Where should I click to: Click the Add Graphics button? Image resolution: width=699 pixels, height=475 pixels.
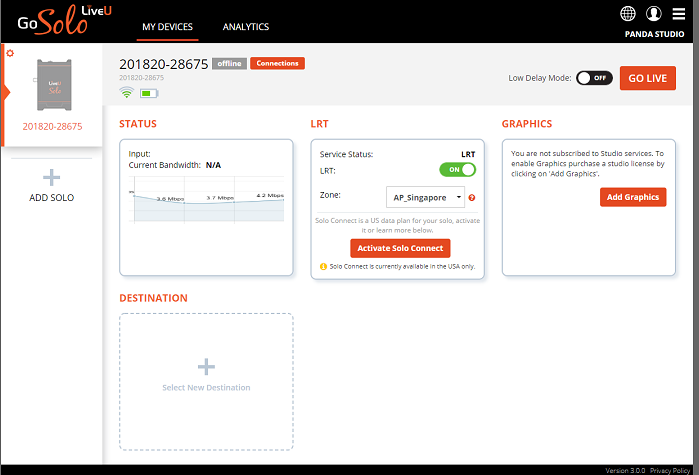(x=633, y=197)
